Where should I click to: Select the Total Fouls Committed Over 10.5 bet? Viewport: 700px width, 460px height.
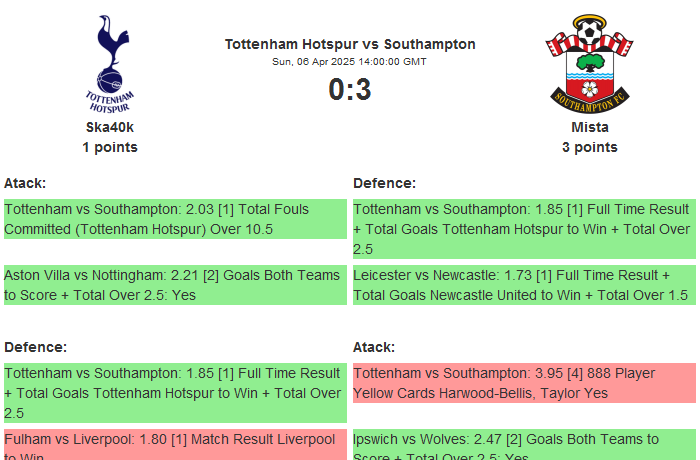[175, 219]
